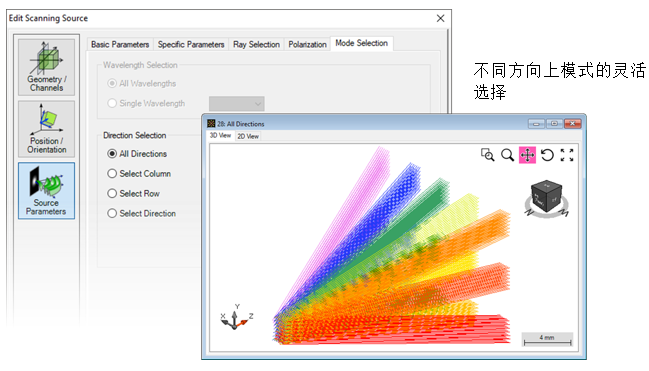Switch to the 2D View tab

[x=248, y=136]
